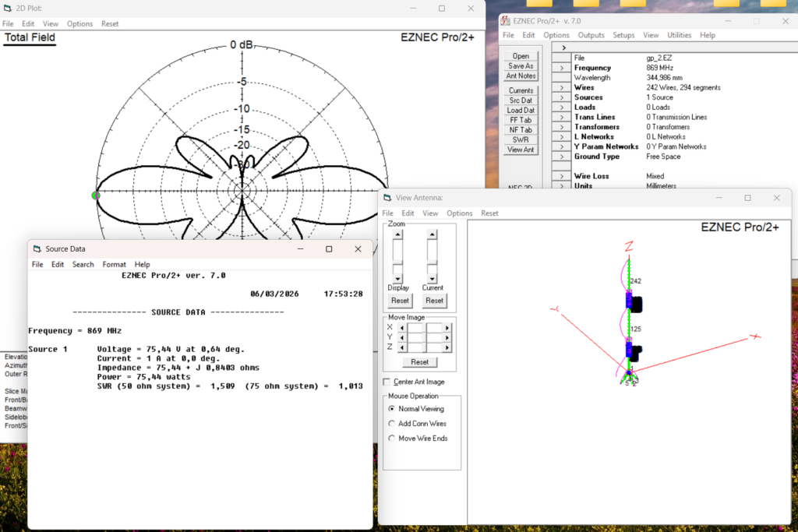
Task: Select the Move Wire Ends radio button
Action: (x=392, y=439)
